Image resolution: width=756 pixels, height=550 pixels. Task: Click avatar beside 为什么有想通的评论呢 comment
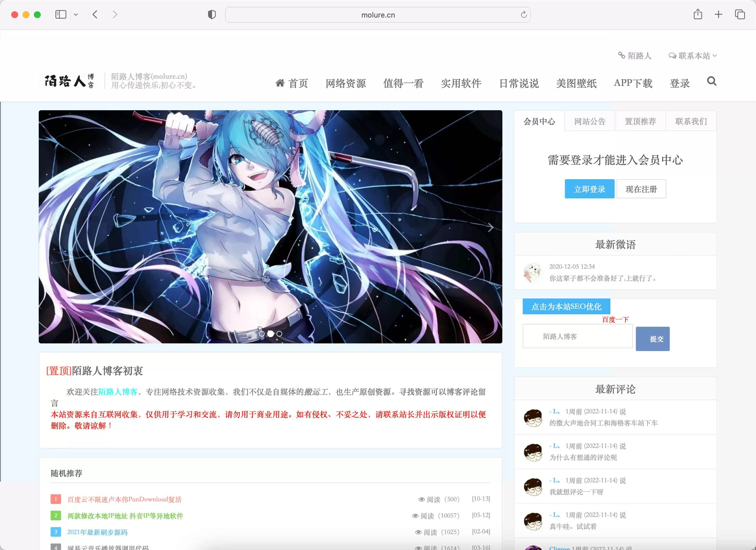pos(533,452)
